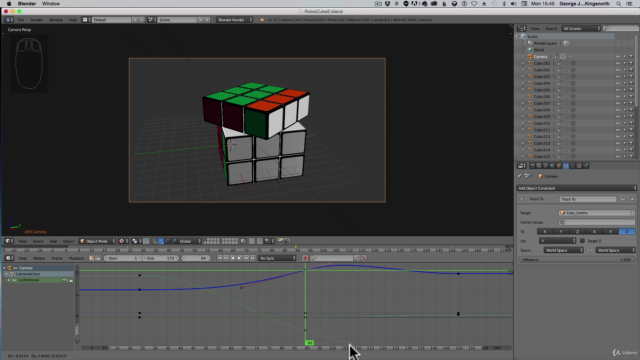Screen dimensions: 640x360
Task: Select the -Z track axis button
Action: coord(627,231)
